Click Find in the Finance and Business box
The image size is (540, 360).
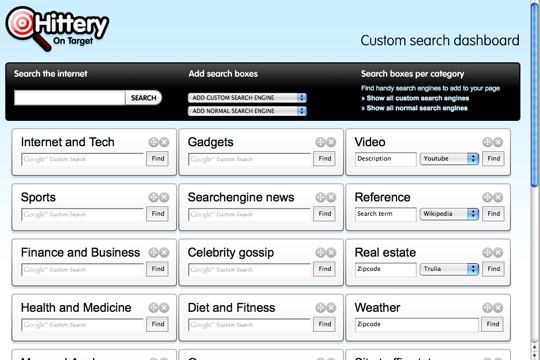[158, 269]
